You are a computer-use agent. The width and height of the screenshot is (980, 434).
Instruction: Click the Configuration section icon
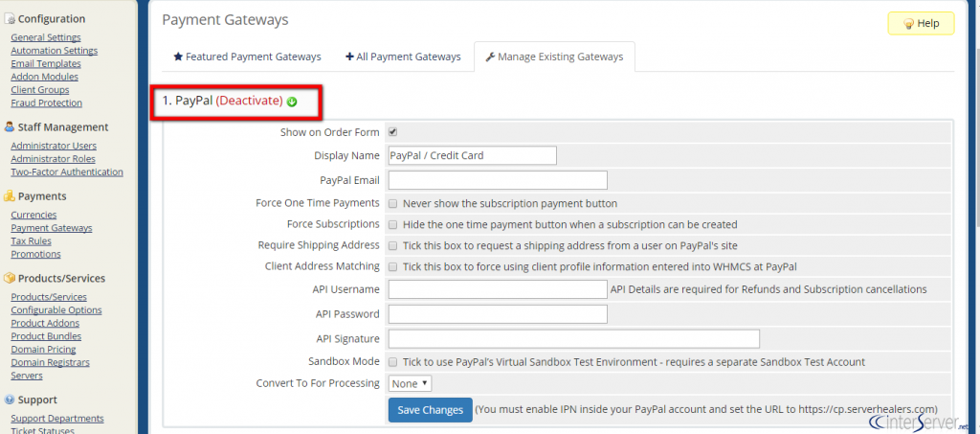coord(9,19)
